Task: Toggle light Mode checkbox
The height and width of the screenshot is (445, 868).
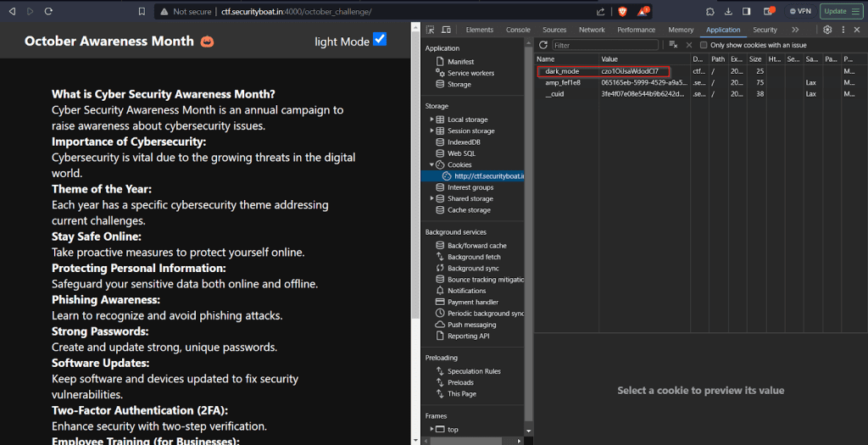Action: point(380,39)
